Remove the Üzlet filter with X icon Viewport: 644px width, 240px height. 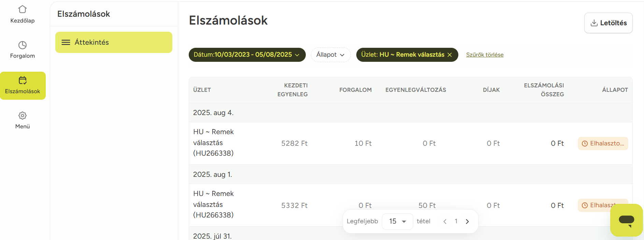tap(450, 55)
